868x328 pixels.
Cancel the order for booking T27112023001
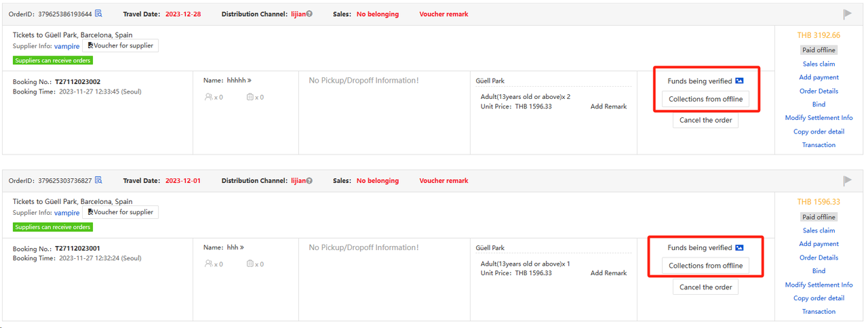click(x=705, y=287)
